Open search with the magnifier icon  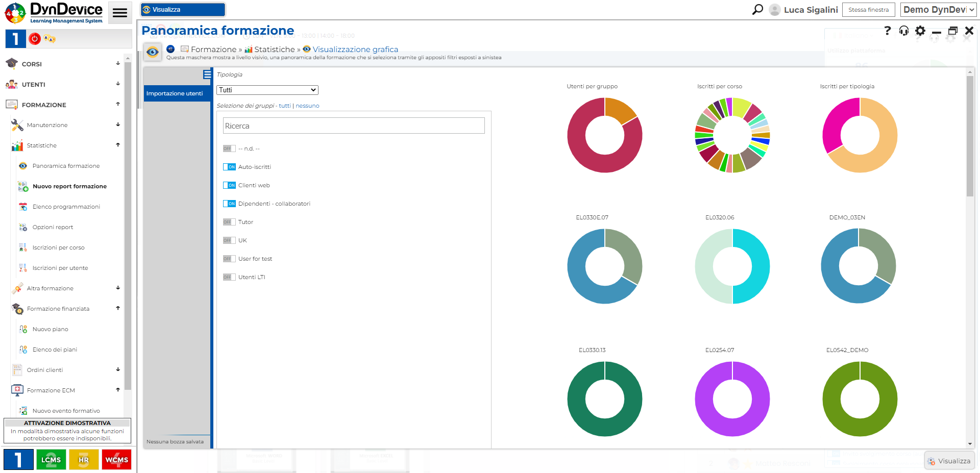[x=757, y=10]
